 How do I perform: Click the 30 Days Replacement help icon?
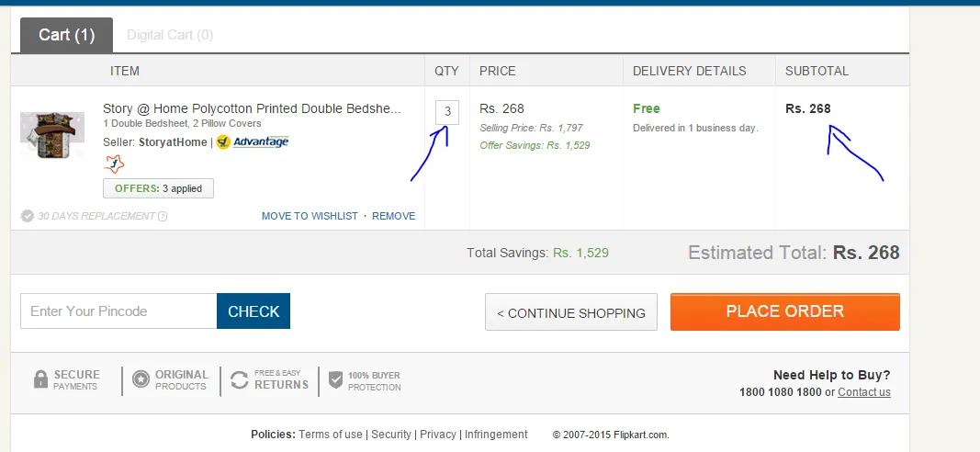point(163,216)
